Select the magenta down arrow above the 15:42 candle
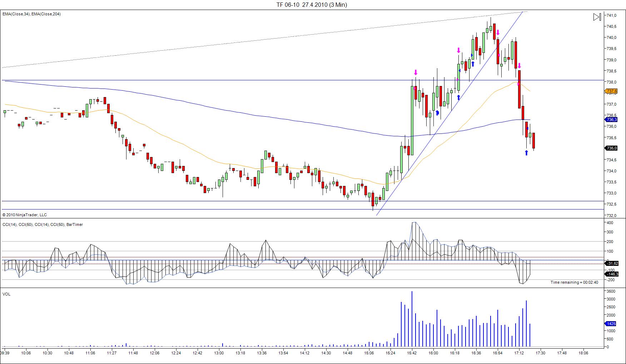Screen dimensions: 626x364 (416, 72)
